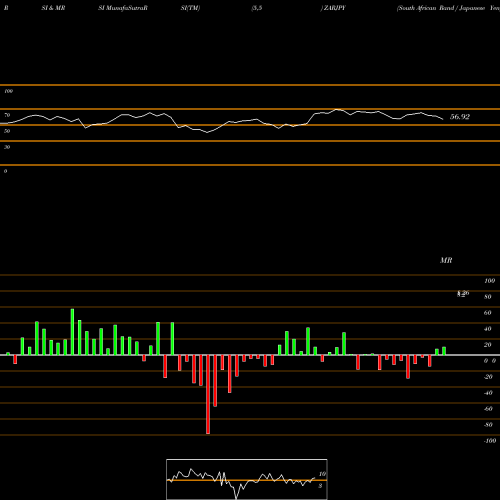
Task: Click the last green bar in MR histogram
Action: click(x=444, y=351)
